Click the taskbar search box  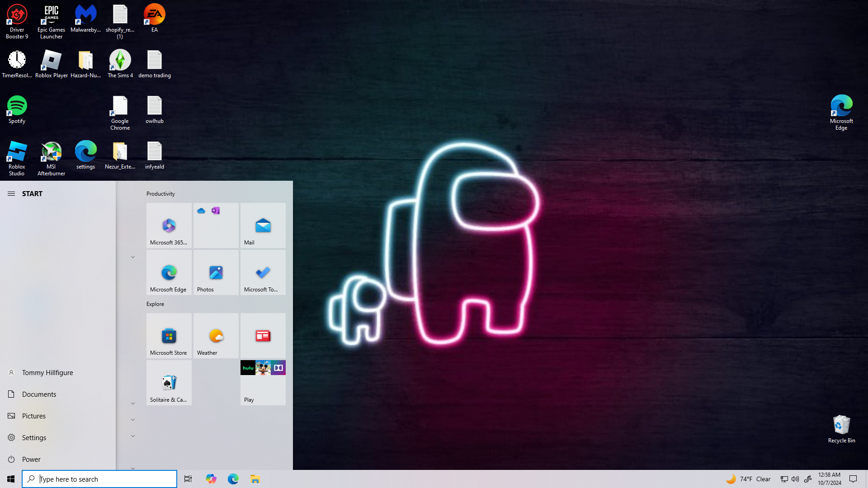[99, 479]
